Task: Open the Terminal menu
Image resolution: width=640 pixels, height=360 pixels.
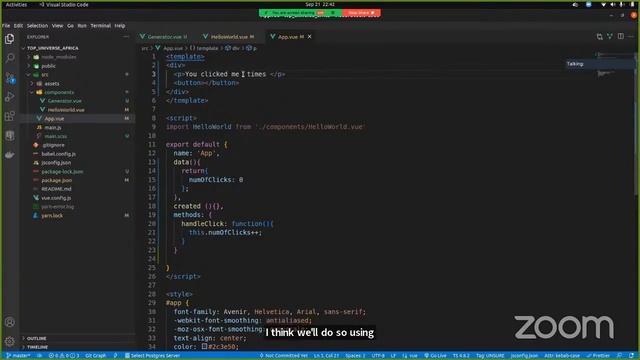Action: tap(100, 26)
